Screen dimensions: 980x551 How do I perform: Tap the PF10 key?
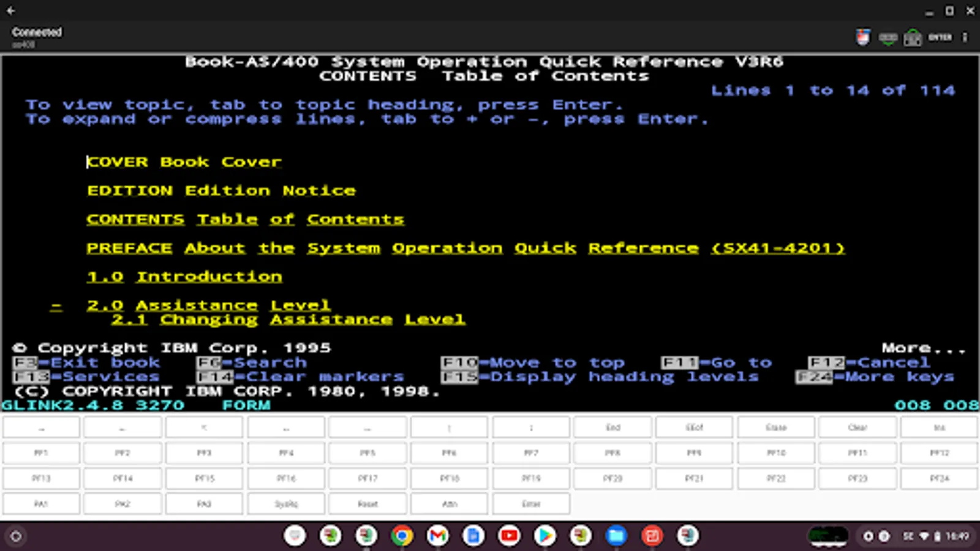(x=776, y=453)
